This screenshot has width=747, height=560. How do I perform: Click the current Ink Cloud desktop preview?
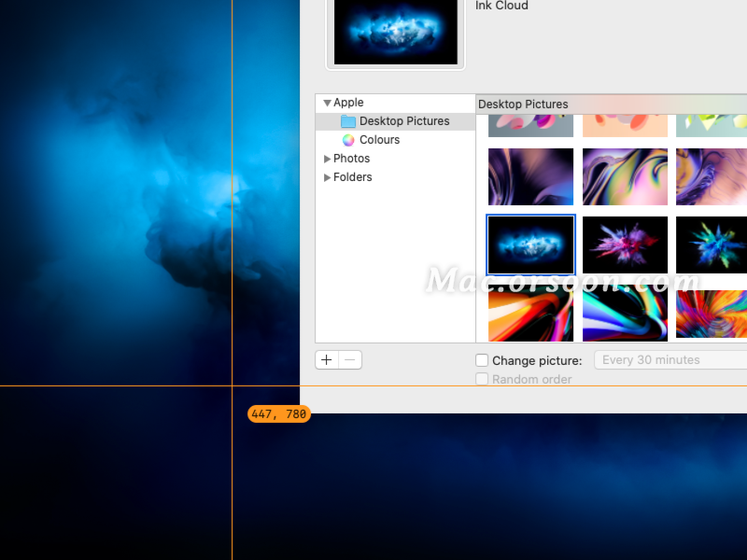coord(395,32)
